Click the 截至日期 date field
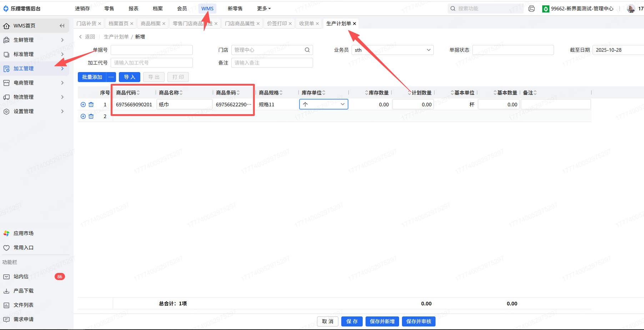 click(x=618, y=50)
